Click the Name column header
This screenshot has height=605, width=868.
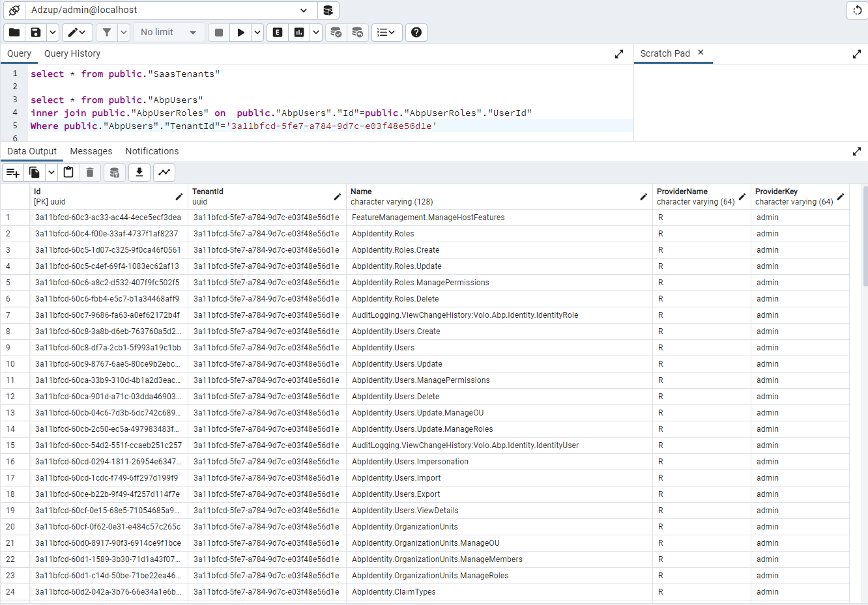pyautogui.click(x=361, y=191)
